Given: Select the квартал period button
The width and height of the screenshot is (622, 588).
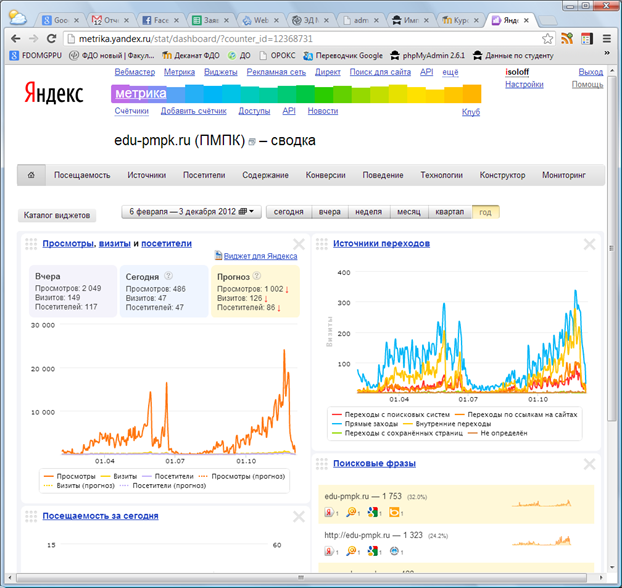Looking at the screenshot, I should tap(449, 212).
